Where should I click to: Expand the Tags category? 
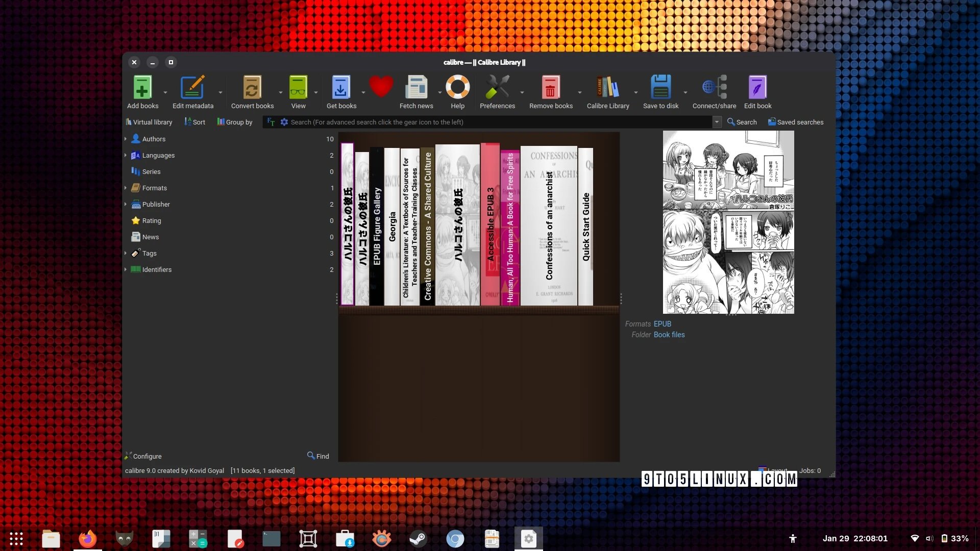pyautogui.click(x=126, y=253)
